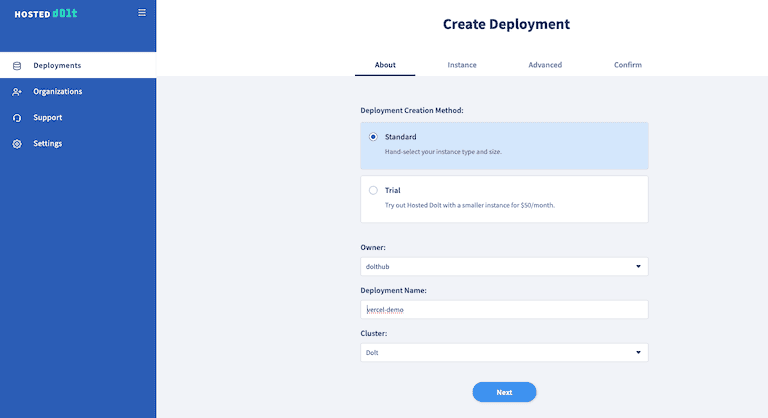The height and width of the screenshot is (418, 768).
Task: Open the Confirm tab
Action: [628, 65]
